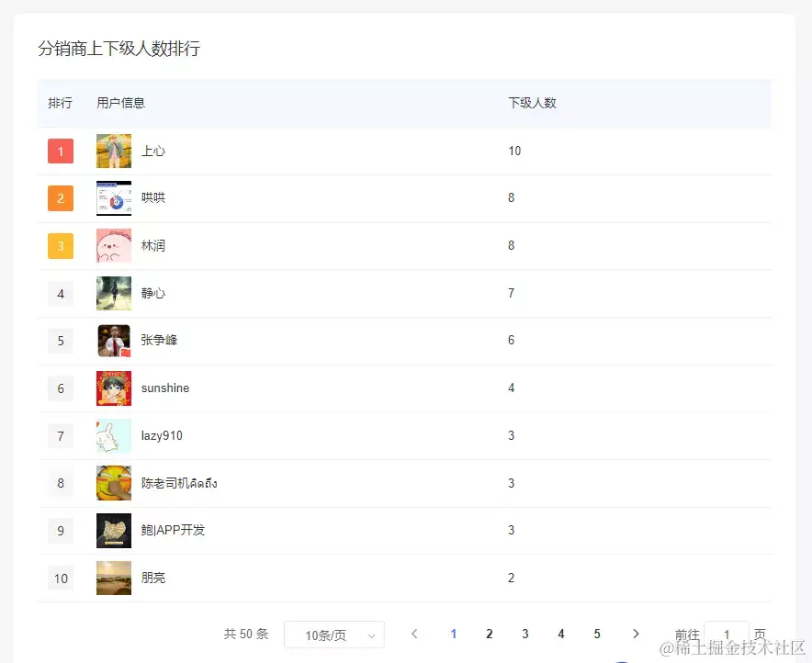Click the 共 50 条 total label
This screenshot has height=663, width=812.
tap(246, 634)
